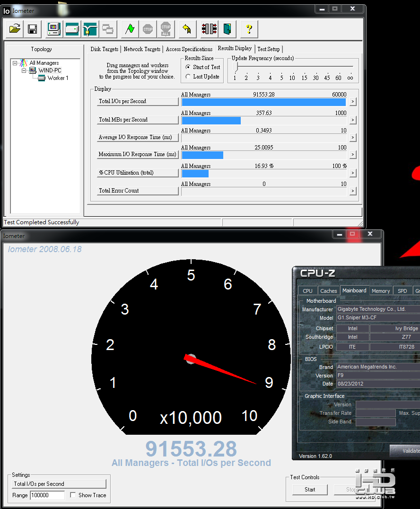Click CPU-Z BIOS date 08/23/2012
This screenshot has width=420, height=509.
378,384
